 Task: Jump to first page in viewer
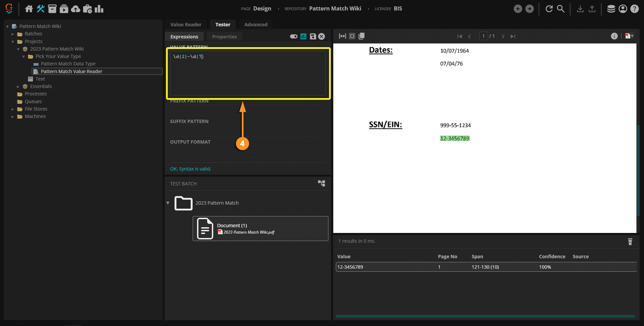click(459, 36)
